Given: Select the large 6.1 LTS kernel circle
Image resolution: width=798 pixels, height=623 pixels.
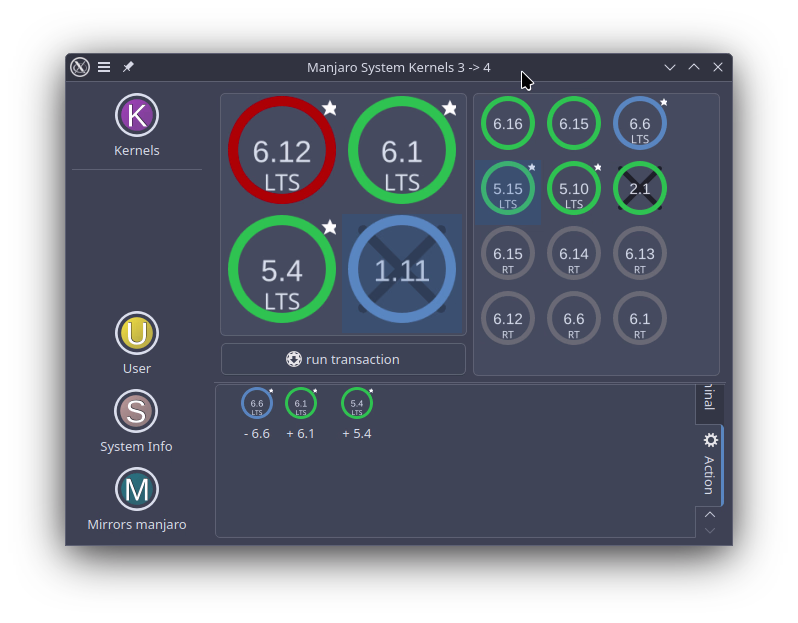Looking at the screenshot, I should click(402, 150).
